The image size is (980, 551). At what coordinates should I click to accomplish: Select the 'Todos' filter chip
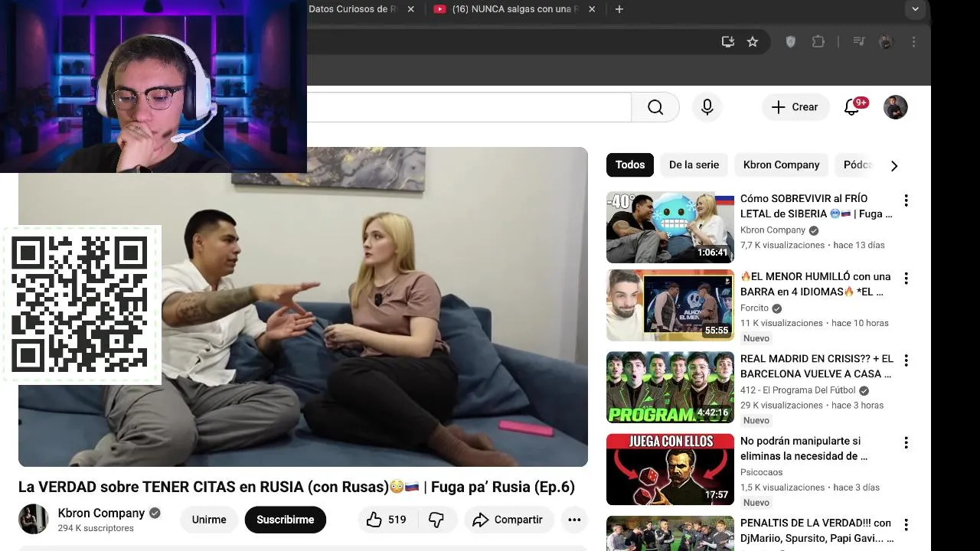(630, 165)
